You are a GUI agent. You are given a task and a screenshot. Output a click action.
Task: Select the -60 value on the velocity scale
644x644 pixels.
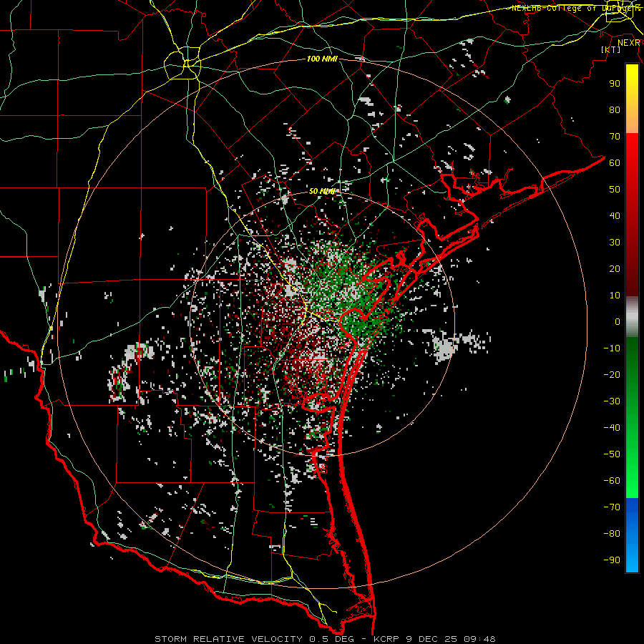[x=612, y=481]
